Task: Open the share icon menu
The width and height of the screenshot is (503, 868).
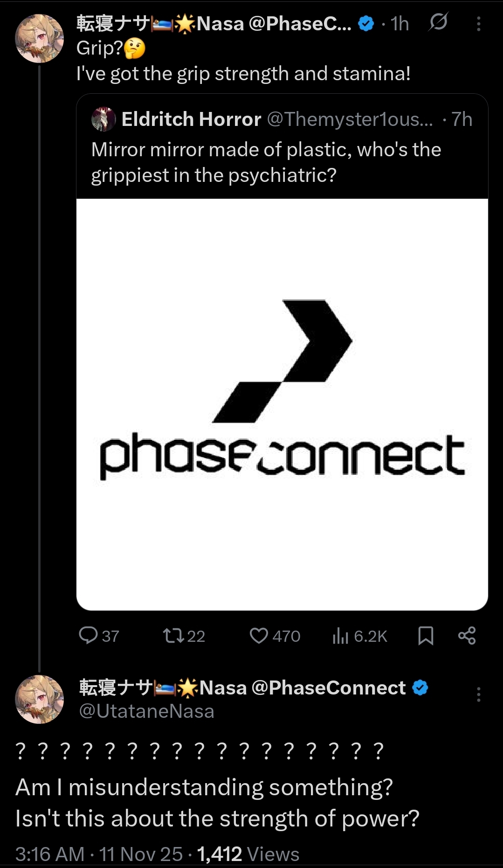Action: coord(467,635)
